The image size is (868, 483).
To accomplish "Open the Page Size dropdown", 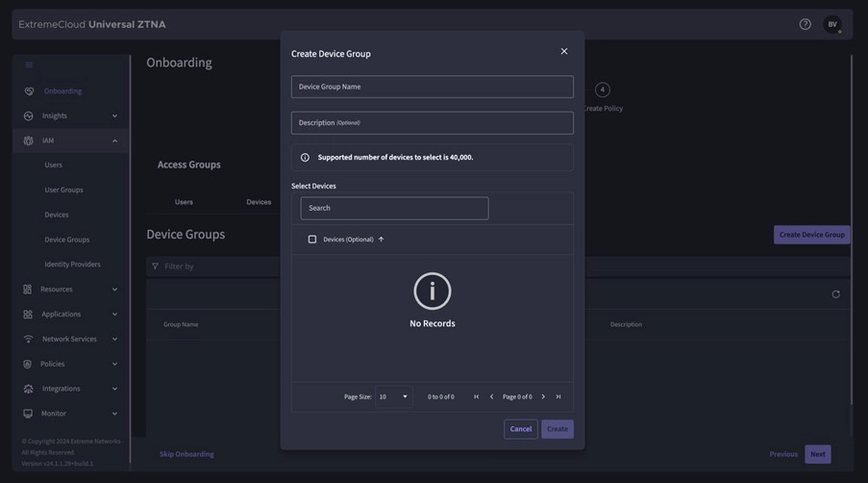I will click(393, 396).
